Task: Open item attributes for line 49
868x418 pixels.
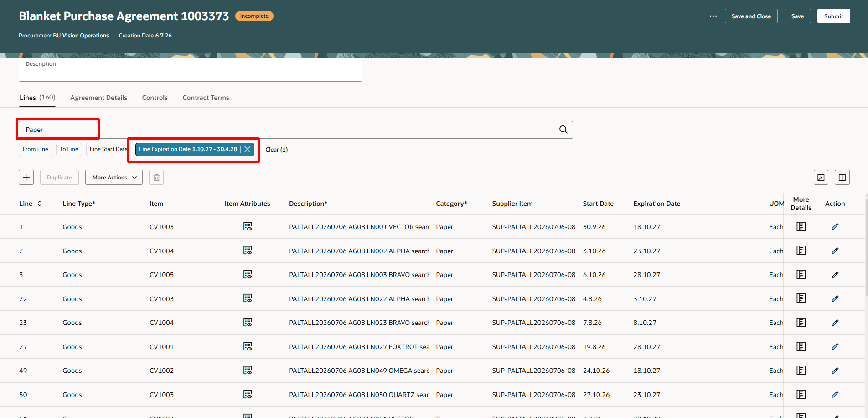Action: (x=248, y=370)
